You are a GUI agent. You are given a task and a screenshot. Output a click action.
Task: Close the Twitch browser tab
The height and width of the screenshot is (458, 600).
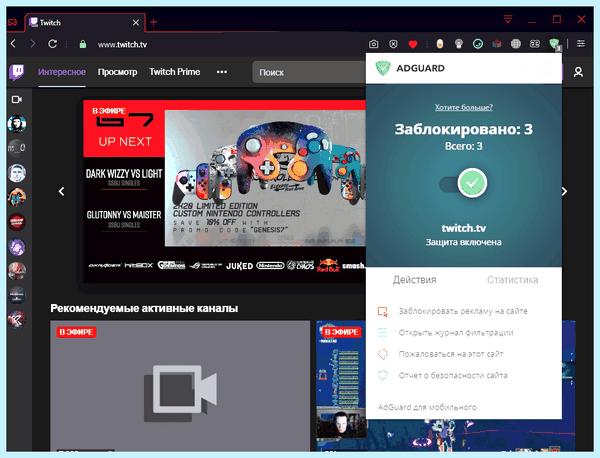click(135, 23)
